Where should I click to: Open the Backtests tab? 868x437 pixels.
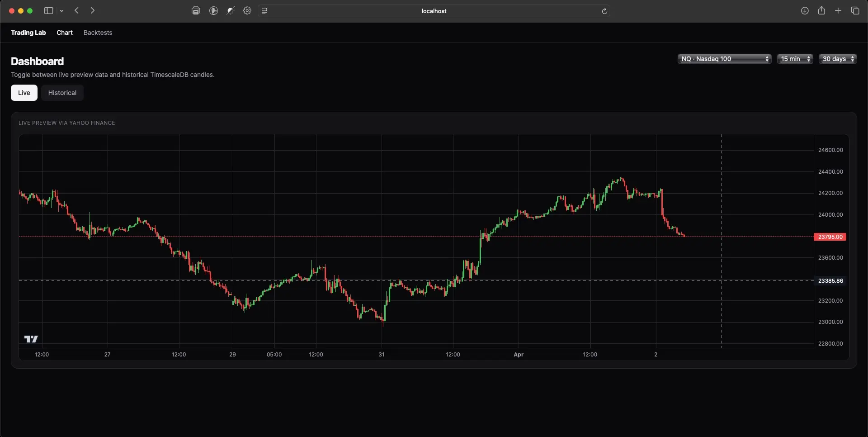point(98,32)
